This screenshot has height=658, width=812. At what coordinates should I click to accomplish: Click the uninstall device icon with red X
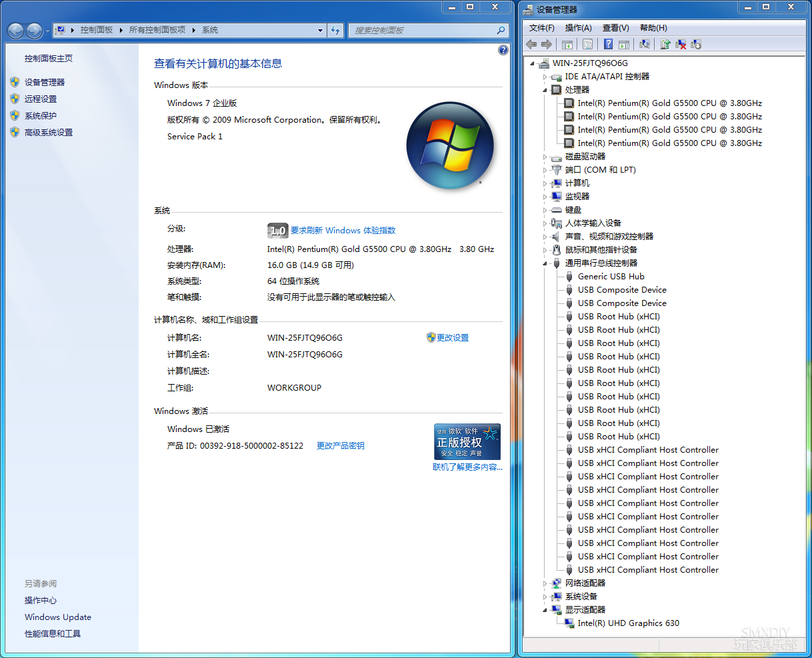pyautogui.click(x=681, y=44)
